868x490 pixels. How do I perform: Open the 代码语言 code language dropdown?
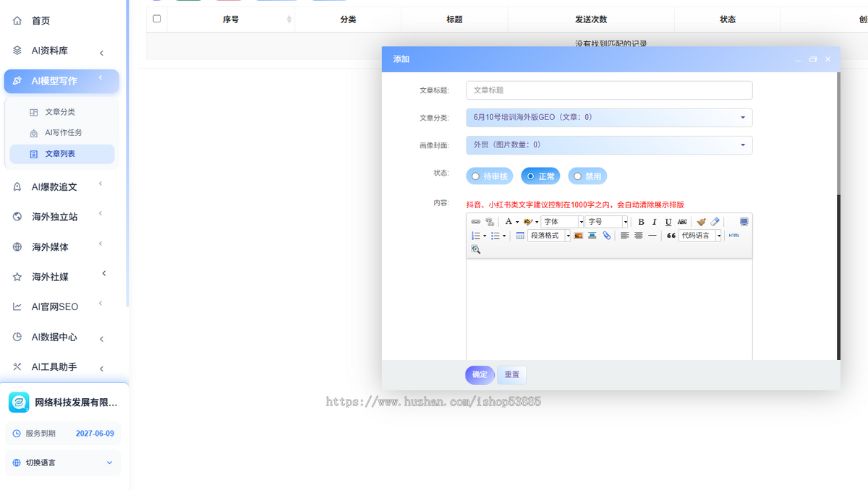click(x=700, y=236)
